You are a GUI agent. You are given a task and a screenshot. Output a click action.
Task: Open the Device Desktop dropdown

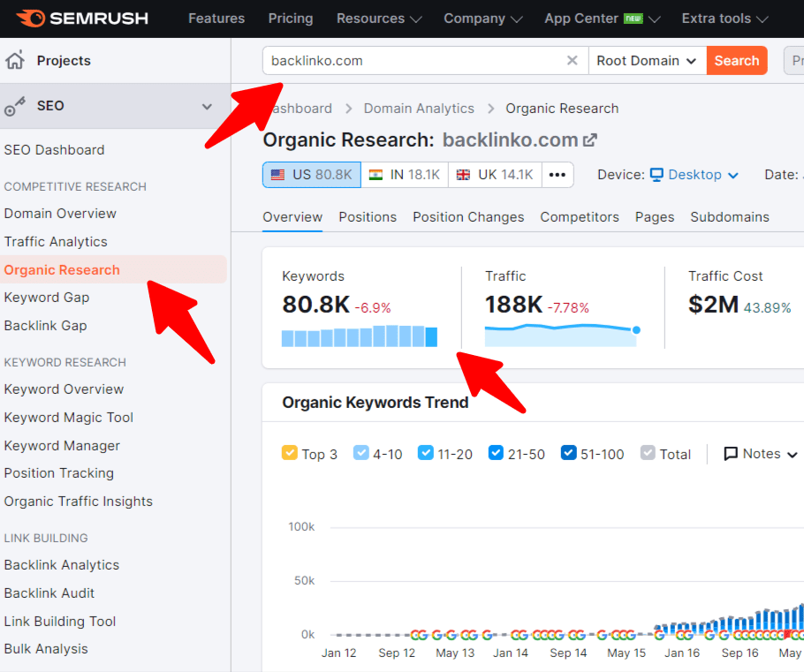point(694,174)
